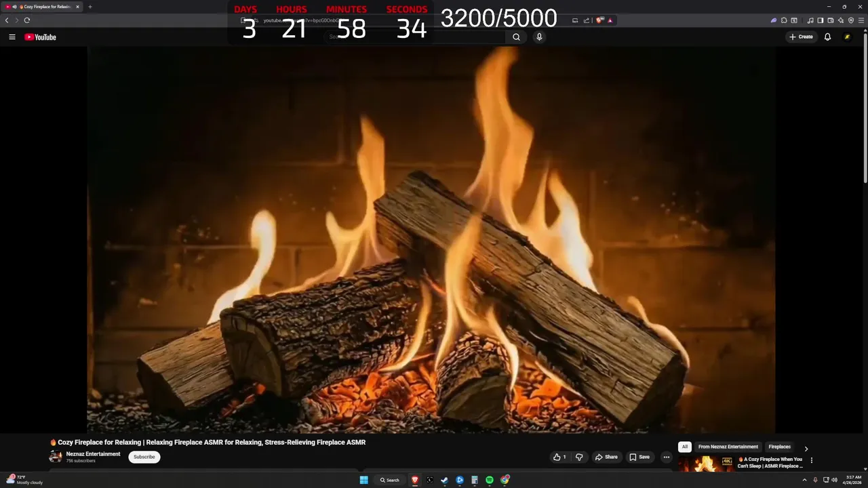Open the Brave VPN shield icon
The image size is (868, 488).
point(851,20)
